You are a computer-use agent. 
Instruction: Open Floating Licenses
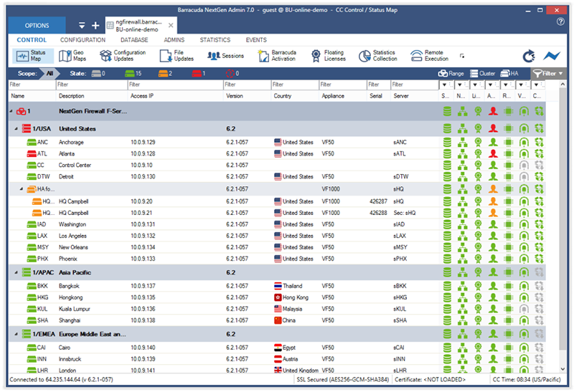pos(328,56)
